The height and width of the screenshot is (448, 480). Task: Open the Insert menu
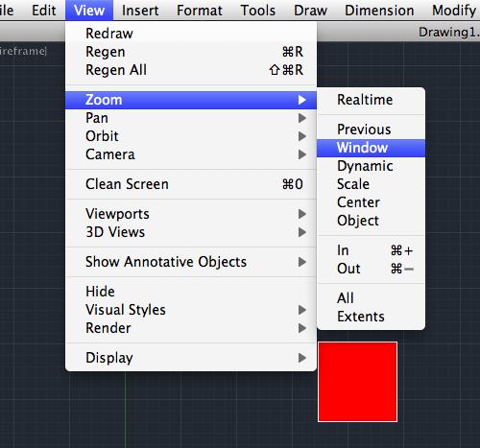pos(140,11)
